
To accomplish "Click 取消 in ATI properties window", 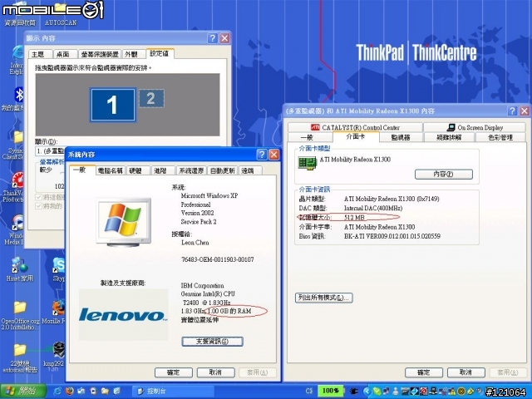I will pyautogui.click(x=465, y=372).
